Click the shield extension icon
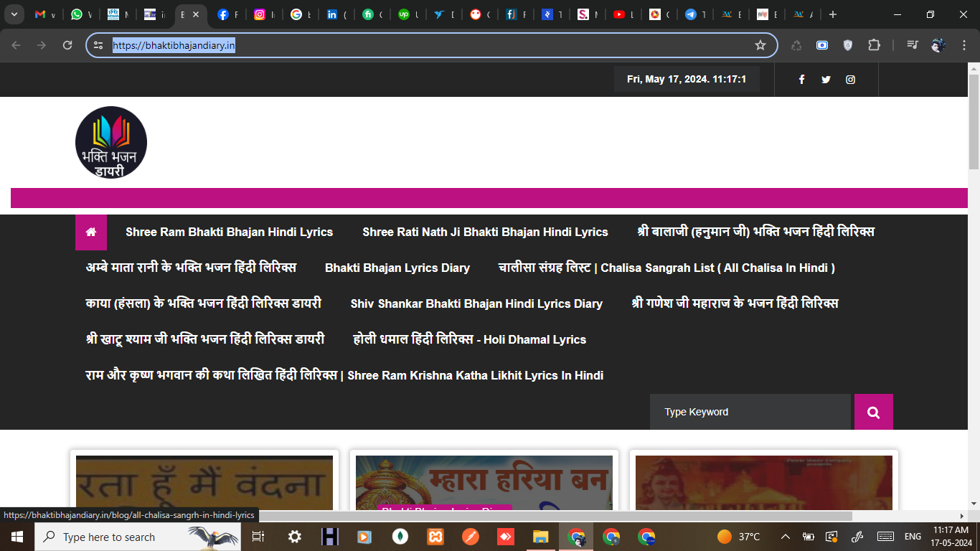This screenshot has width=980, height=551. 848,45
